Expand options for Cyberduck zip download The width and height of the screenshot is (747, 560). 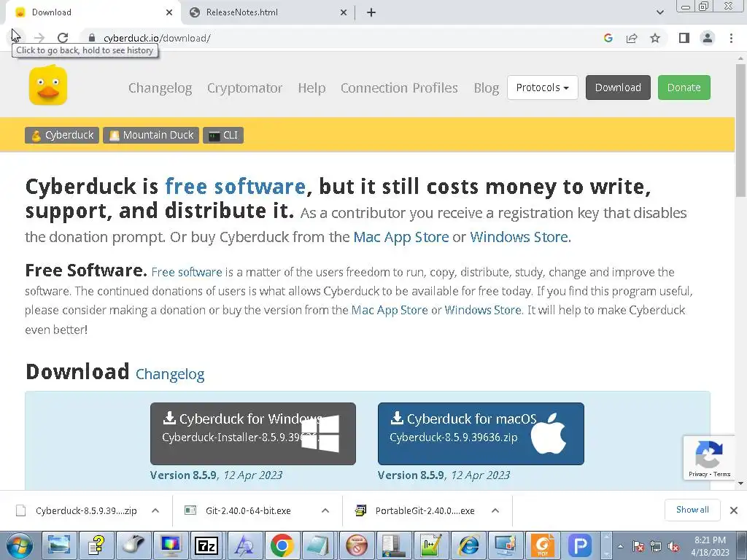155,510
